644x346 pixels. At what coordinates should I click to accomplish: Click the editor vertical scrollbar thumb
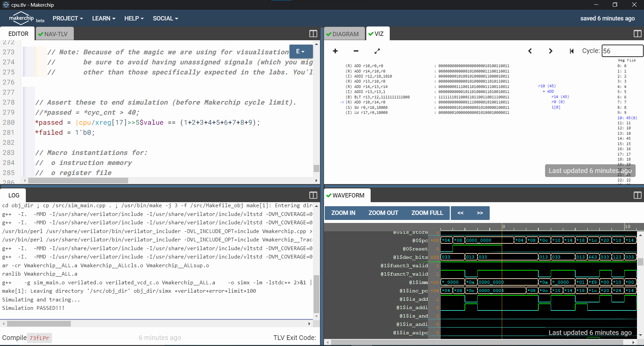[x=316, y=168]
